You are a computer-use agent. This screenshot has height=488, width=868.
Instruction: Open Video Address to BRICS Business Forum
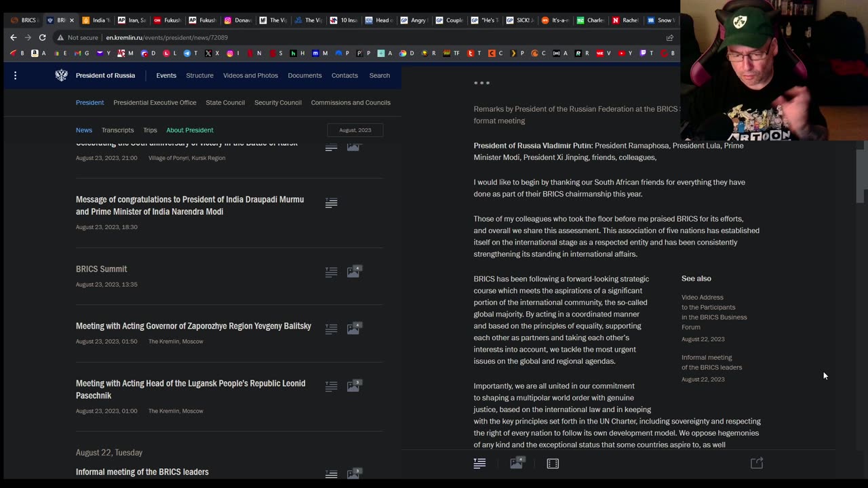coord(714,312)
